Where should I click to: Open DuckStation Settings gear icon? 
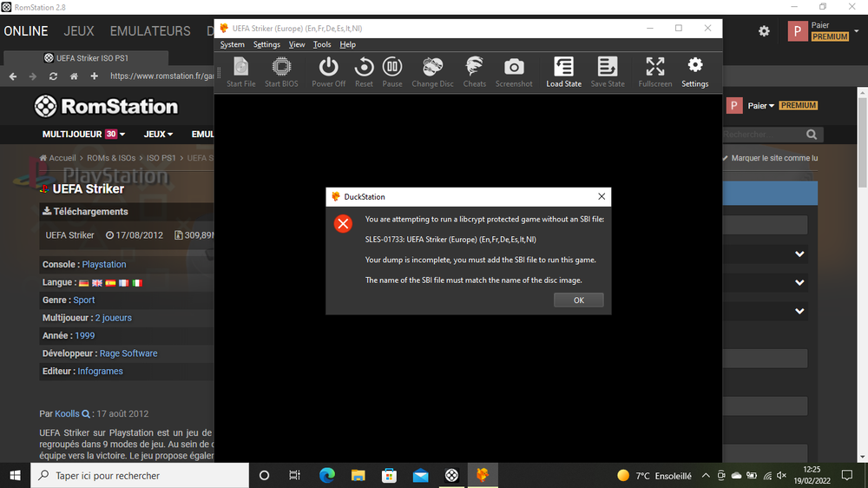(694, 71)
